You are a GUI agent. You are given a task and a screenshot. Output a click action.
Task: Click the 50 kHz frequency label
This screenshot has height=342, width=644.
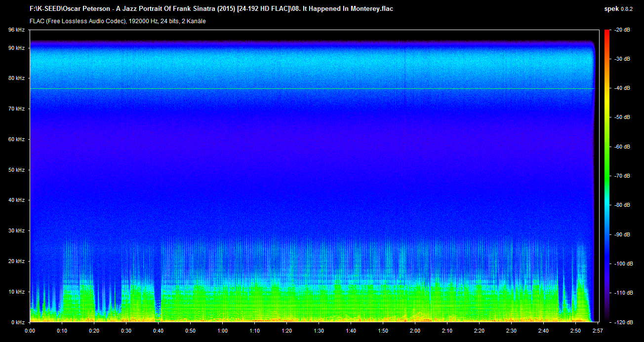(17, 170)
